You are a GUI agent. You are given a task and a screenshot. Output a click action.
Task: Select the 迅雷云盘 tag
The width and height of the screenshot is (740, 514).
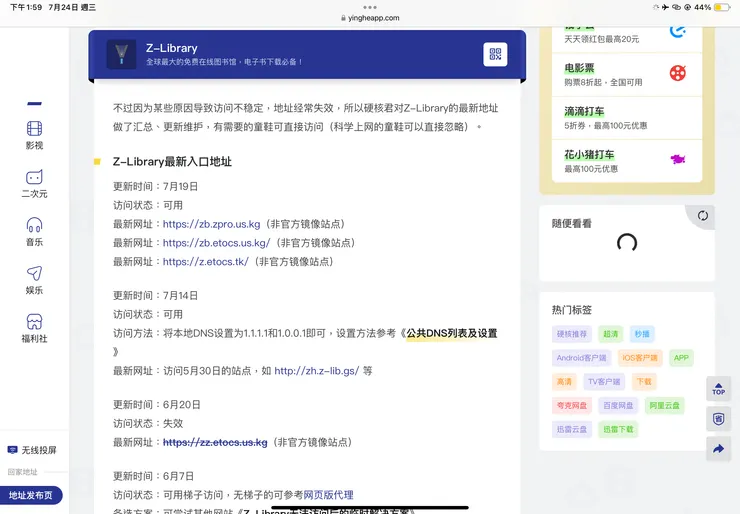pyautogui.click(x=572, y=430)
